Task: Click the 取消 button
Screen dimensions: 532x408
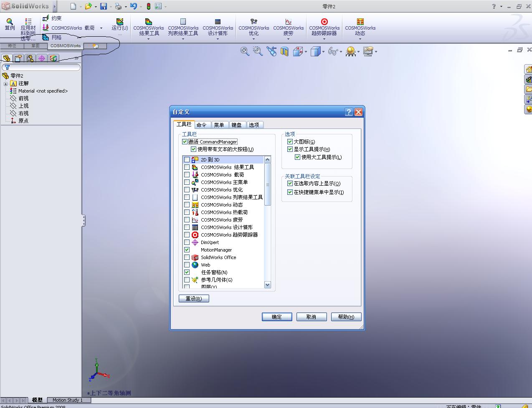Action: tap(312, 317)
